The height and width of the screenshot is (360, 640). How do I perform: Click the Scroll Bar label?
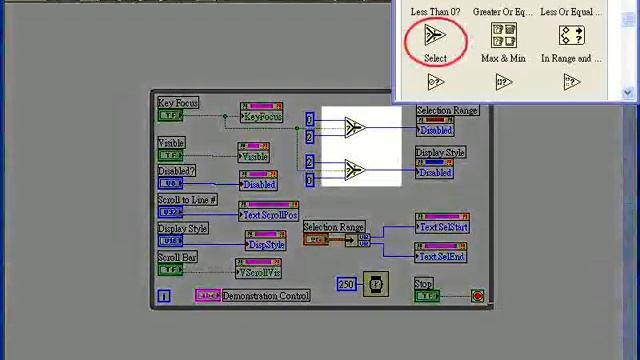[x=177, y=257]
